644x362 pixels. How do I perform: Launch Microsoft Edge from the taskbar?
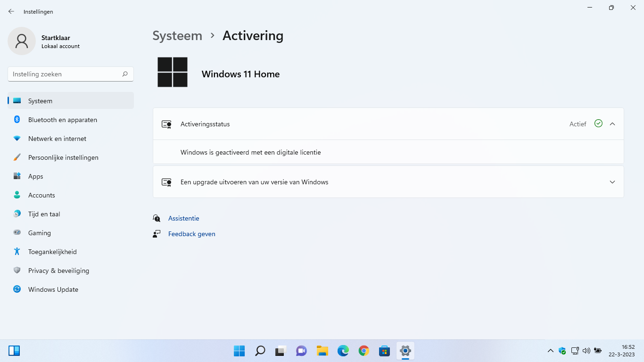pyautogui.click(x=343, y=351)
